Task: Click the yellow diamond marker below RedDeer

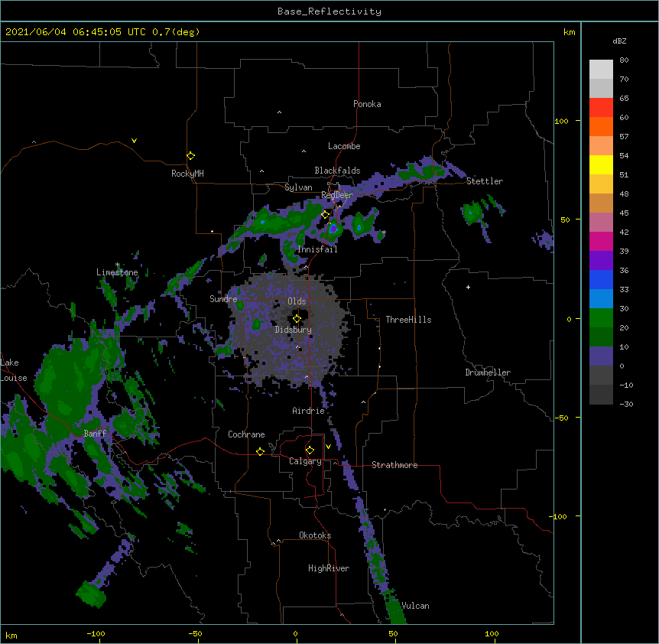Action: (326, 215)
